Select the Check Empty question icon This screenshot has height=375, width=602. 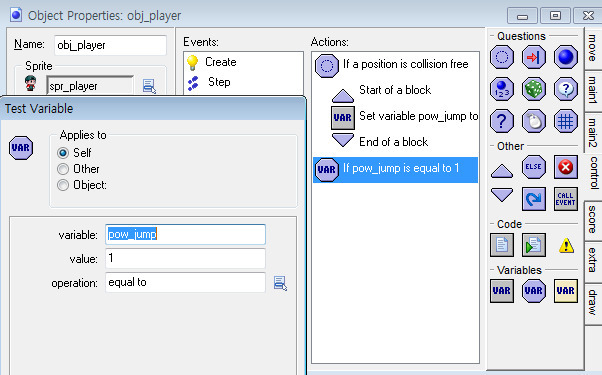pyautogui.click(x=501, y=57)
